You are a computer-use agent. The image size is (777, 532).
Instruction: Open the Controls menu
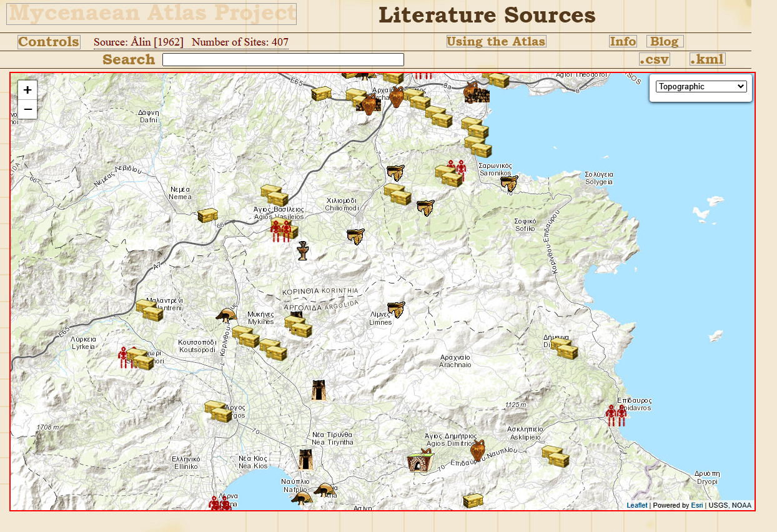49,42
